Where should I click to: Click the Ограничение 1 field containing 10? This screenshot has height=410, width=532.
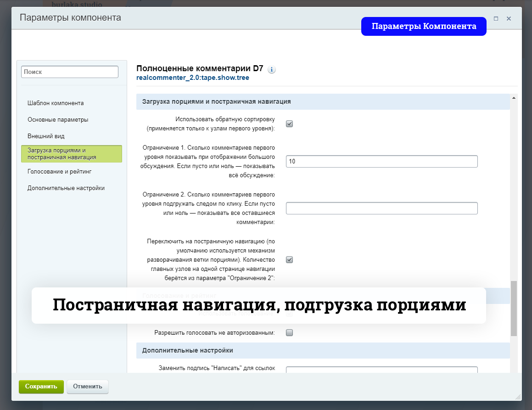(381, 162)
